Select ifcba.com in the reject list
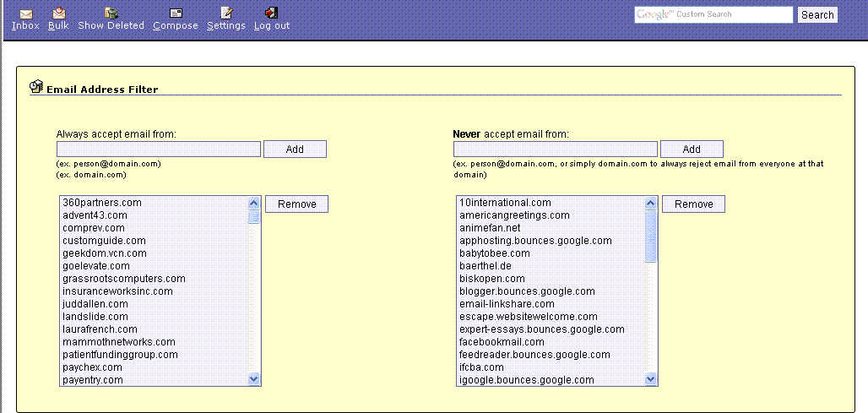Screen dimensions: 868x413 [551, 367]
